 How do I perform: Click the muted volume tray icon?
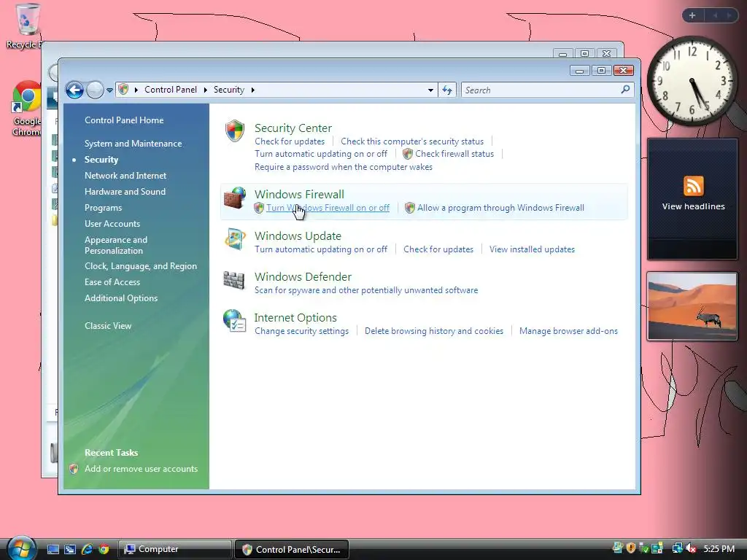[x=691, y=548]
